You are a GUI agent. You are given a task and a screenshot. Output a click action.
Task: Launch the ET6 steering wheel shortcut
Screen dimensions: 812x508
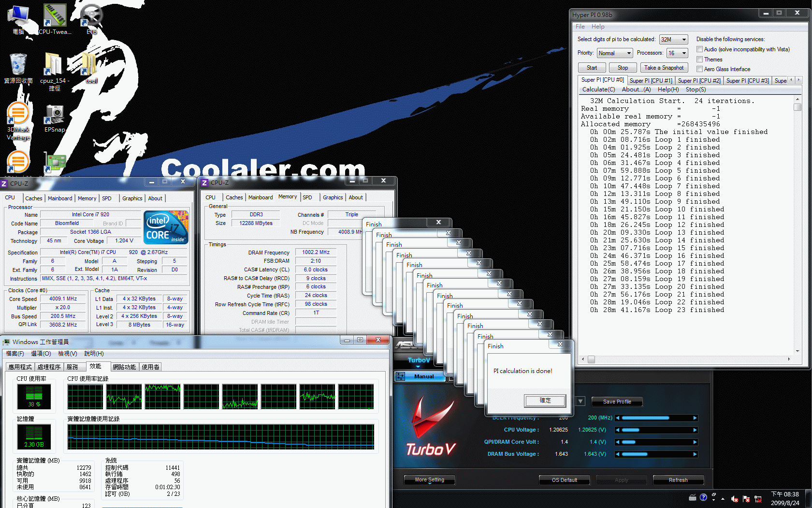click(91, 19)
